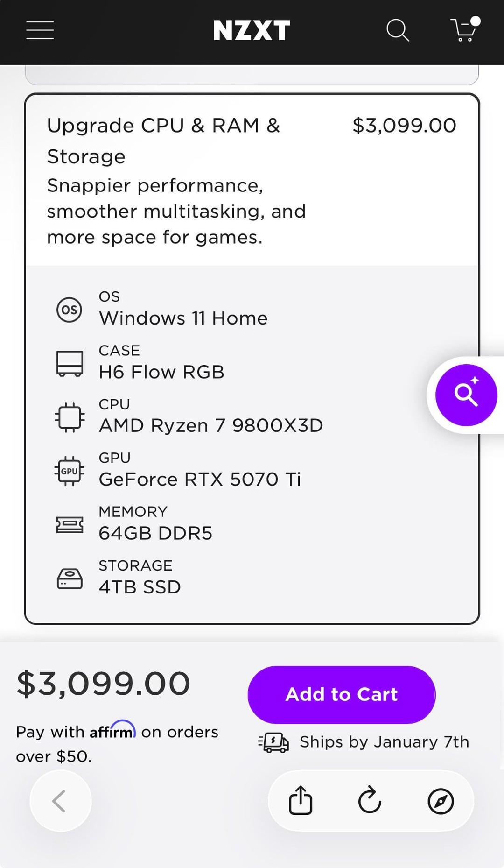Screen dimensions: 504x868
Task: Open the hamburger navigation menu
Action: 40,30
